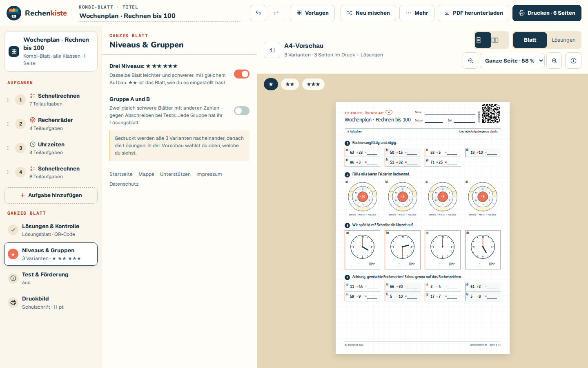This screenshot has width=588, height=368.
Task: Select the Niveaus & Gruppen section
Action: click(51, 254)
